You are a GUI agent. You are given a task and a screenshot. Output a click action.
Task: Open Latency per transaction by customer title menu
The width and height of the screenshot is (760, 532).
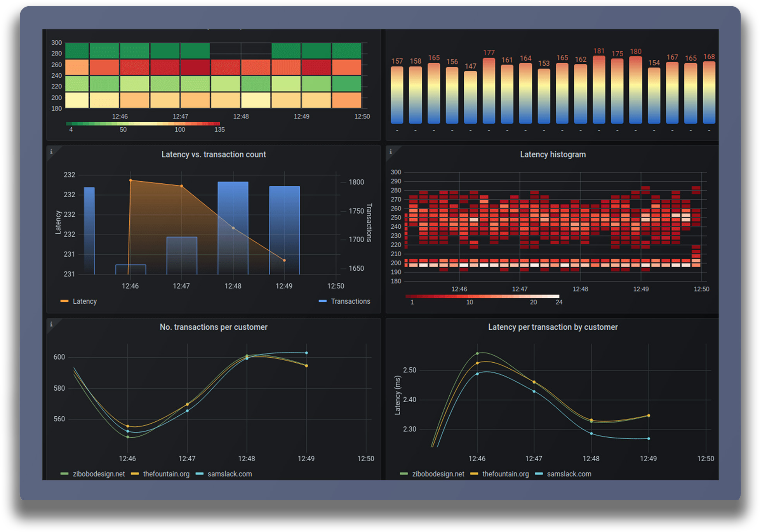(553, 327)
